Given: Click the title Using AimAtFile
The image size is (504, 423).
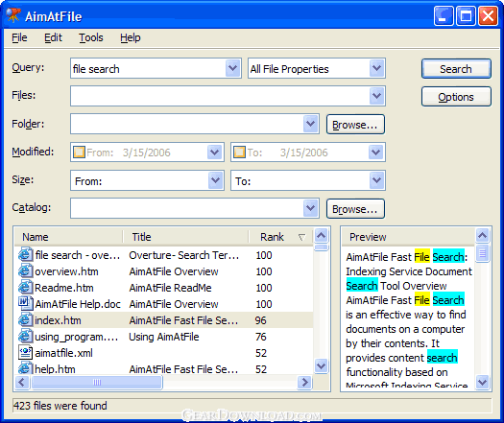Looking at the screenshot, I should [x=164, y=337].
